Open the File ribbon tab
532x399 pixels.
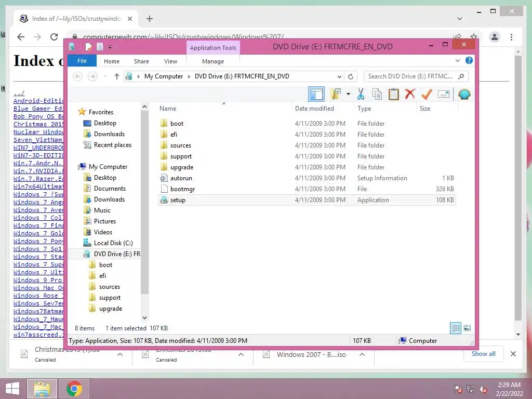[82, 61]
